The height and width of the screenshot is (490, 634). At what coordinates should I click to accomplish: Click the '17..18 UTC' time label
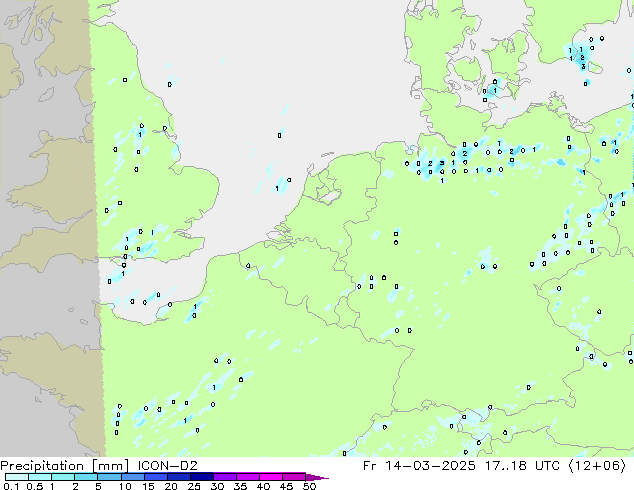(x=523, y=466)
